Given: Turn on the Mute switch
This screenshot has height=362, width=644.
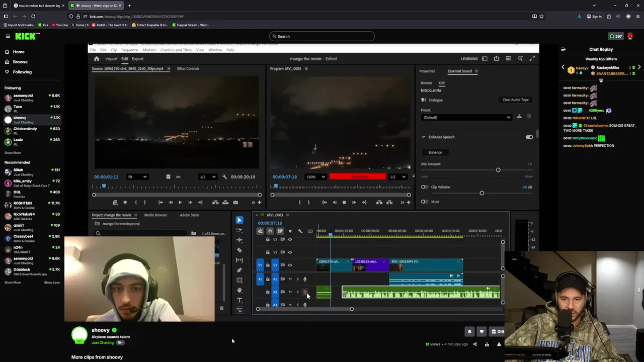Looking at the screenshot, I should (x=425, y=202).
